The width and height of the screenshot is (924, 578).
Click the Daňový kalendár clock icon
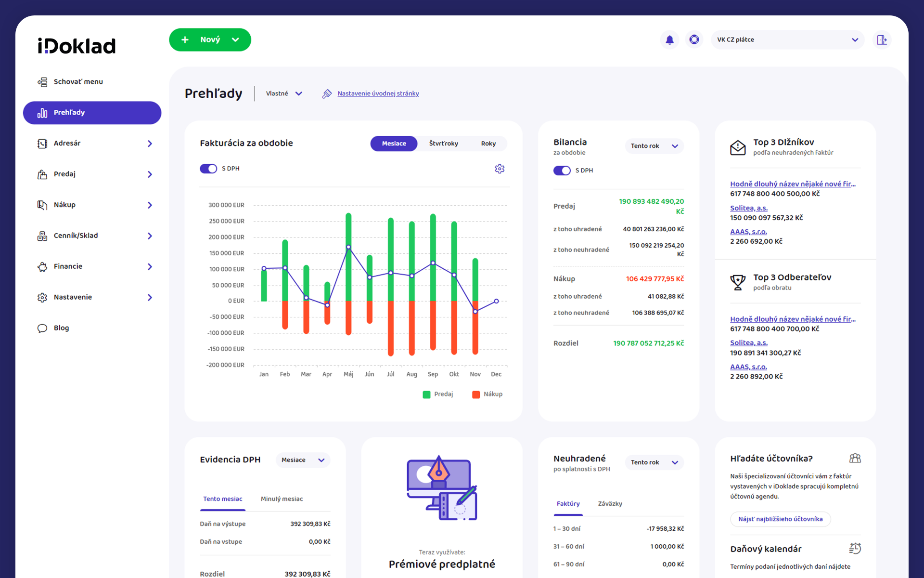point(855,548)
